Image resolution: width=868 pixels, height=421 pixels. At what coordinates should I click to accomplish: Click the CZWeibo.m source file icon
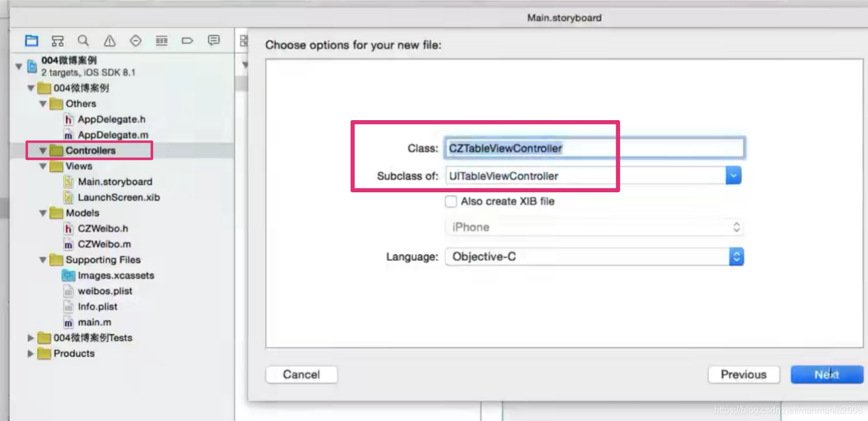[69, 244]
